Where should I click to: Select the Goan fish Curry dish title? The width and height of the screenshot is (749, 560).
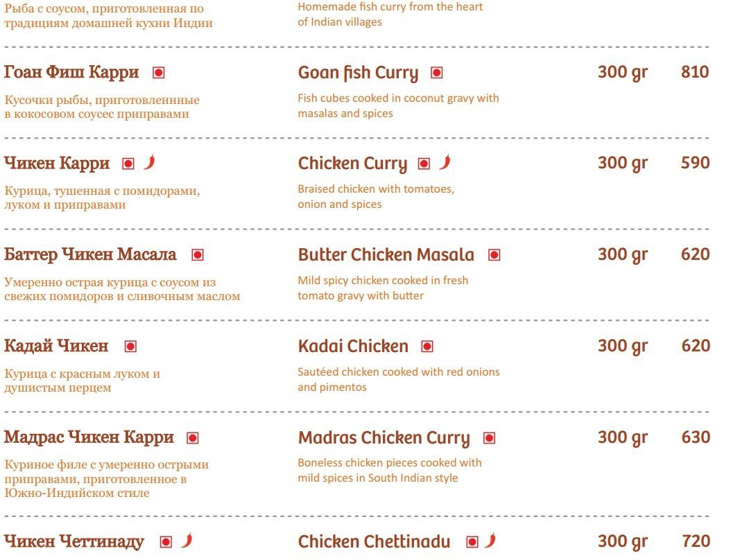pos(359,73)
